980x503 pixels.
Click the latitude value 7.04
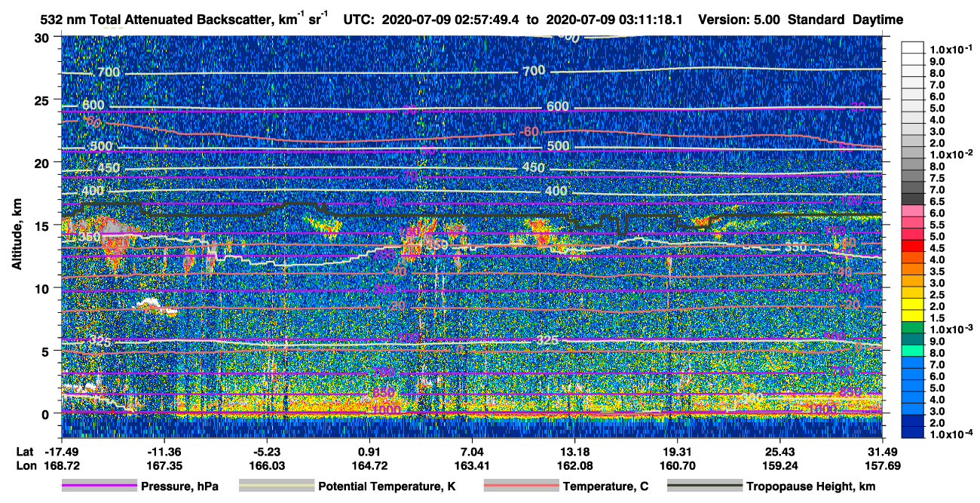472,452
